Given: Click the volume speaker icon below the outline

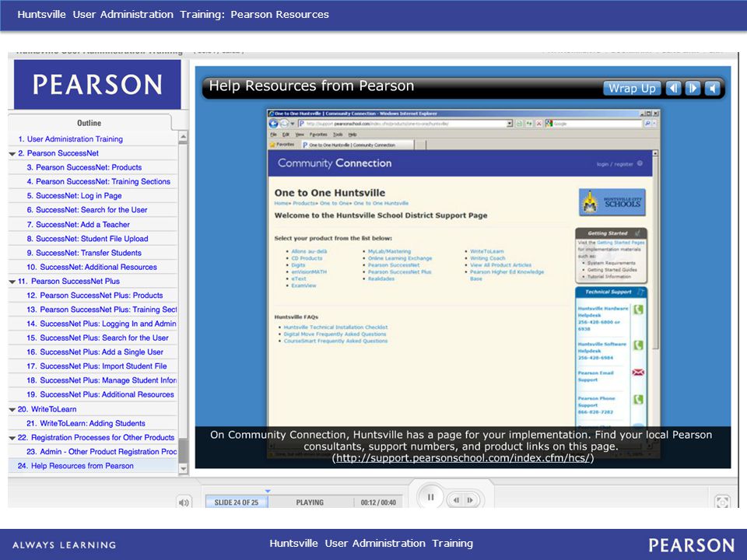Looking at the screenshot, I should point(184,502).
